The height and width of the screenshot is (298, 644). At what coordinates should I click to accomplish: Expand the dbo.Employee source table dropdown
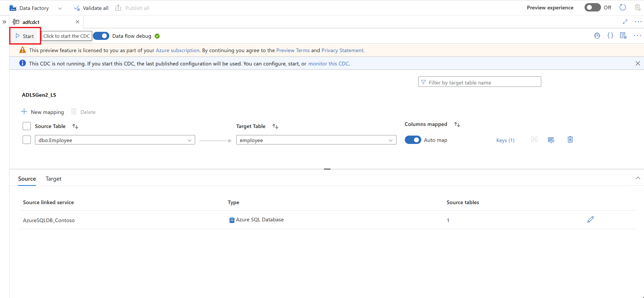coord(189,140)
